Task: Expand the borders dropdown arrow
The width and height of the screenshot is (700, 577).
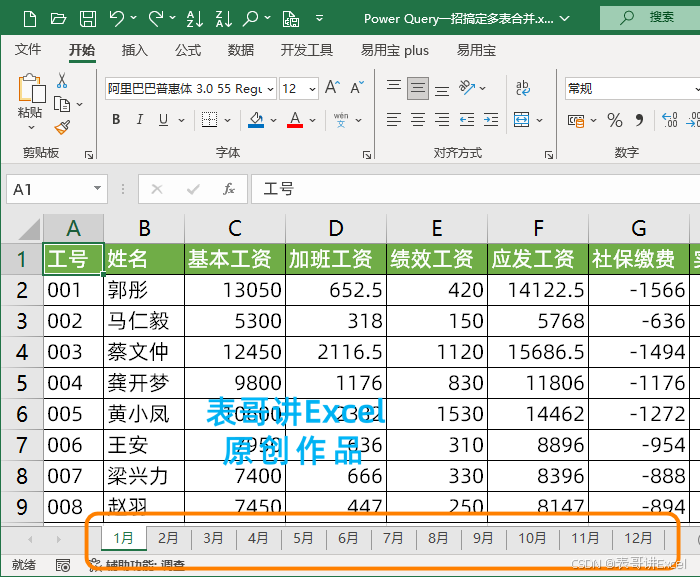Action: click(x=228, y=120)
